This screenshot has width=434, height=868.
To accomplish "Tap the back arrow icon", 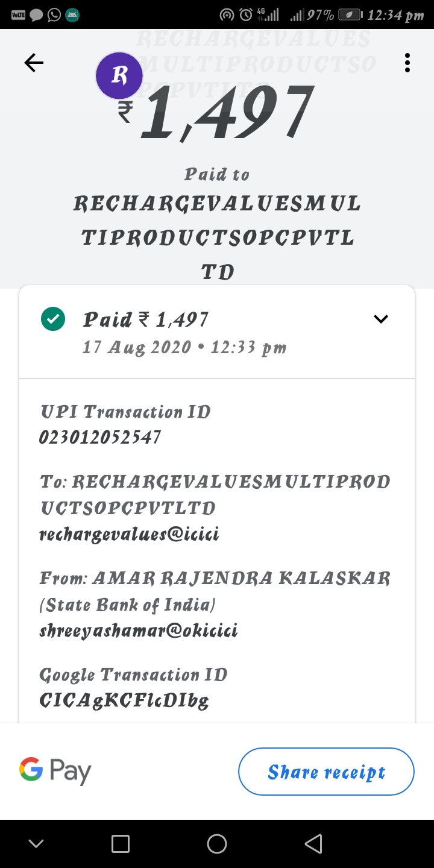I will click(34, 63).
